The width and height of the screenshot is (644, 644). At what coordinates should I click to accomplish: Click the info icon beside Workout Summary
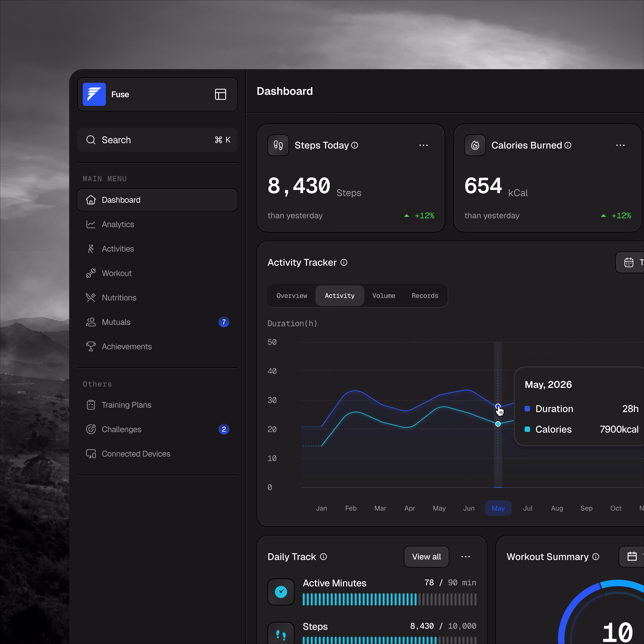pyautogui.click(x=596, y=557)
